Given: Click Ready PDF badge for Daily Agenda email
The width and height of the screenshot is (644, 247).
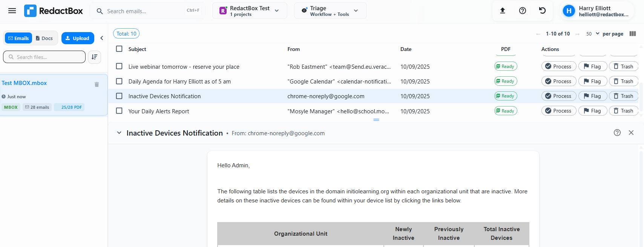Looking at the screenshot, I should tap(506, 81).
